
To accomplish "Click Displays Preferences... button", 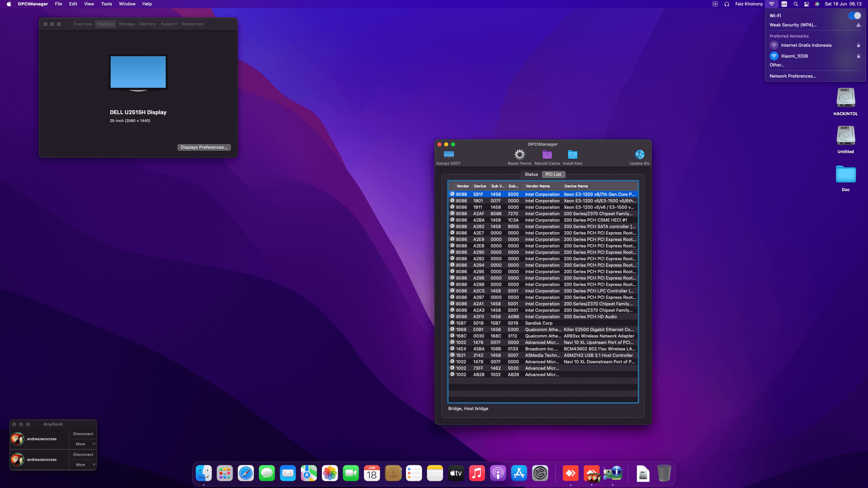I will (204, 147).
